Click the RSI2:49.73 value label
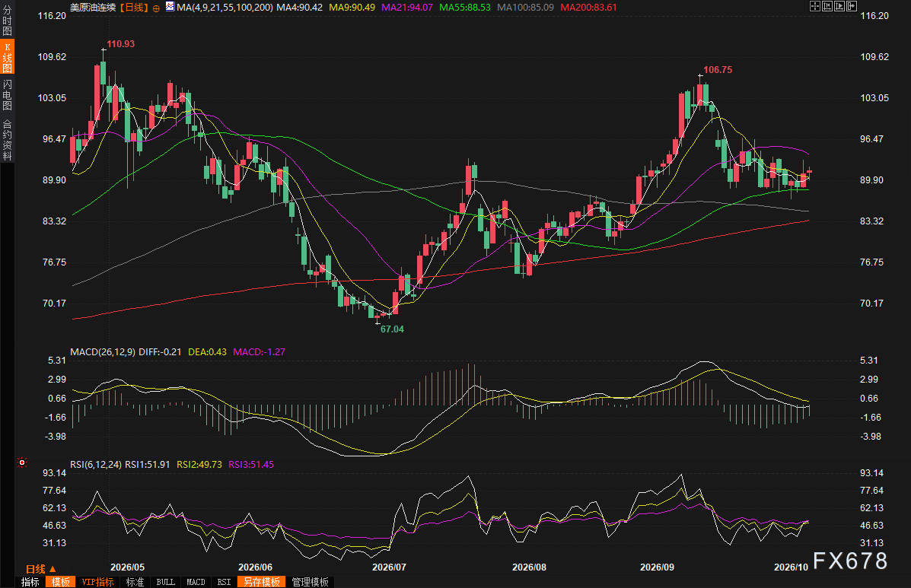Screen dimensions: 911x588 coord(199,464)
